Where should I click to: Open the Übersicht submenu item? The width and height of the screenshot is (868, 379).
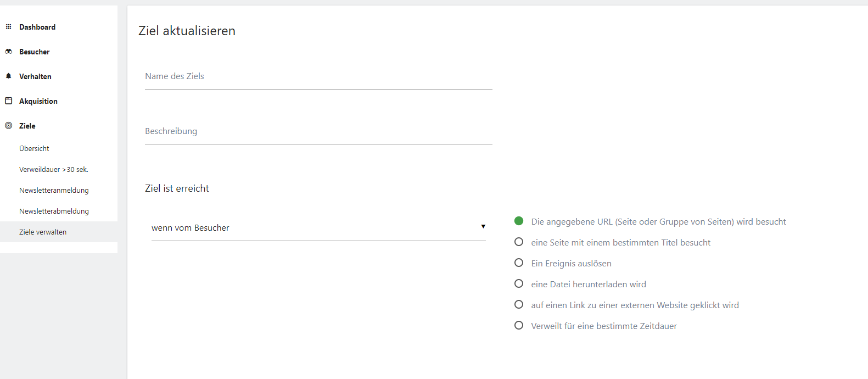(34, 149)
